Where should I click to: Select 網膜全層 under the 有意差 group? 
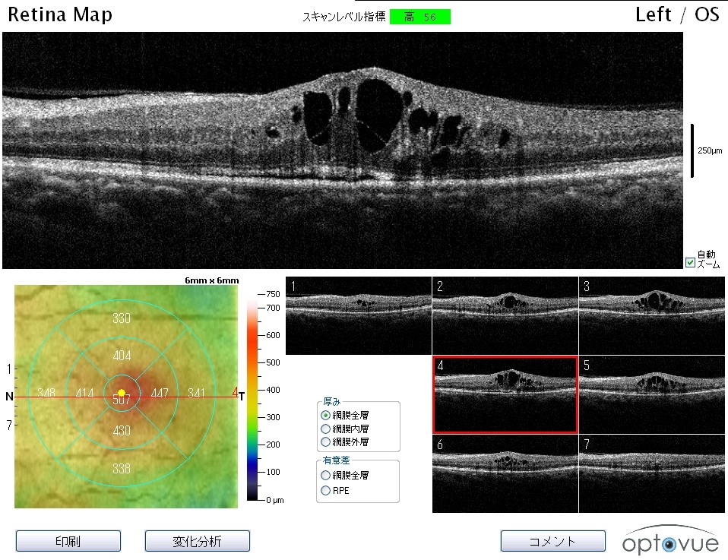pyautogui.click(x=326, y=475)
